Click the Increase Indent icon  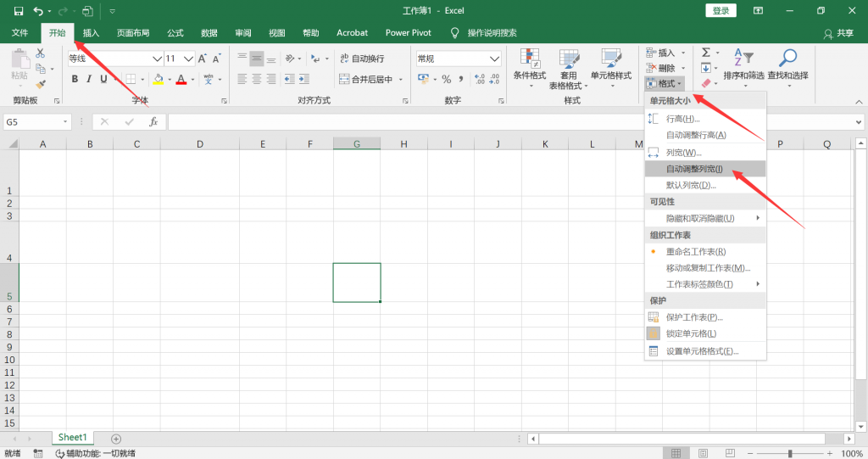pos(304,79)
